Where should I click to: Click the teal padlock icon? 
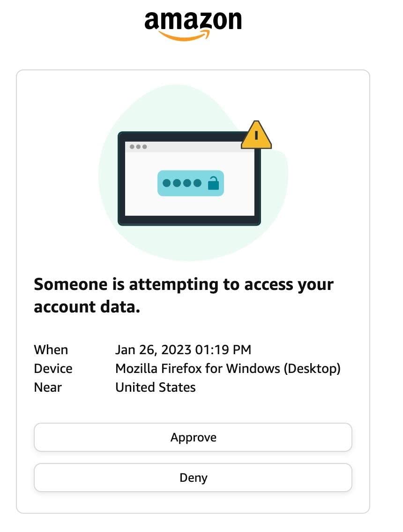click(213, 183)
